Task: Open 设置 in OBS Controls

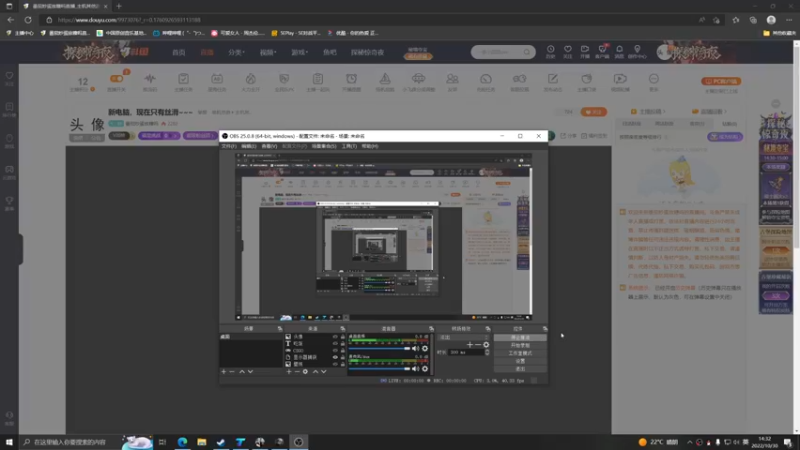Action: pos(520,361)
